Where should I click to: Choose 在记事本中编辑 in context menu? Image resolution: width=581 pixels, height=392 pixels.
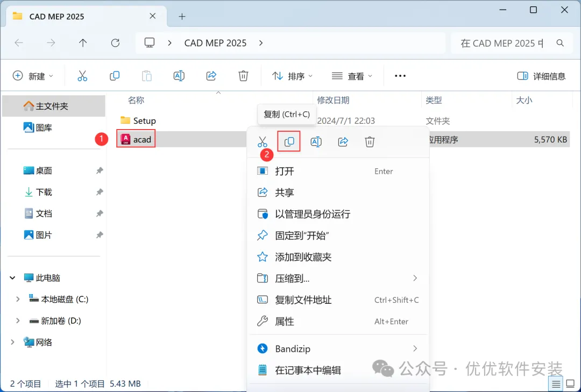point(338,370)
